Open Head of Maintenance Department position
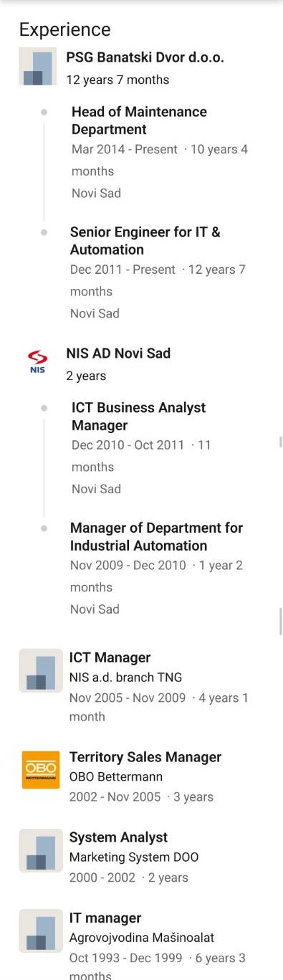The height and width of the screenshot is (980, 283). tap(139, 120)
